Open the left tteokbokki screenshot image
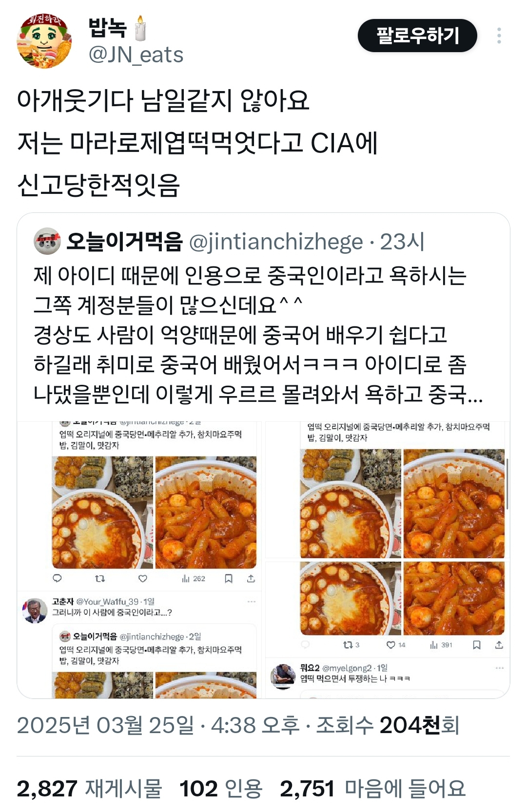526x812 pixels. tap(139, 560)
